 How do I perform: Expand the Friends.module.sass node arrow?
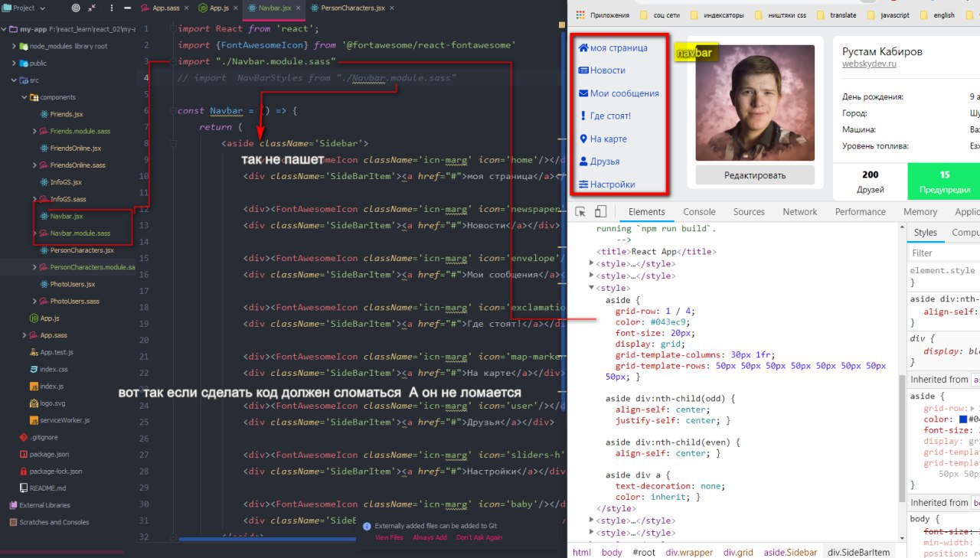click(34, 131)
